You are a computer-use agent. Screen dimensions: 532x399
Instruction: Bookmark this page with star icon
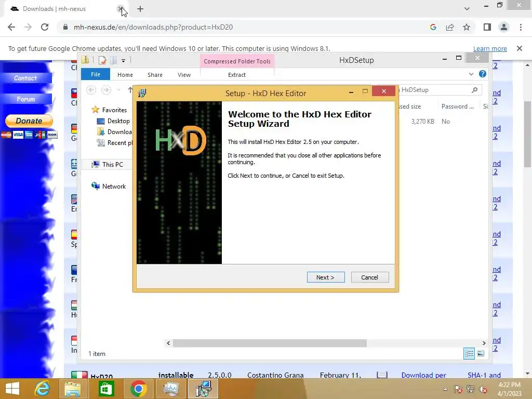(x=467, y=27)
